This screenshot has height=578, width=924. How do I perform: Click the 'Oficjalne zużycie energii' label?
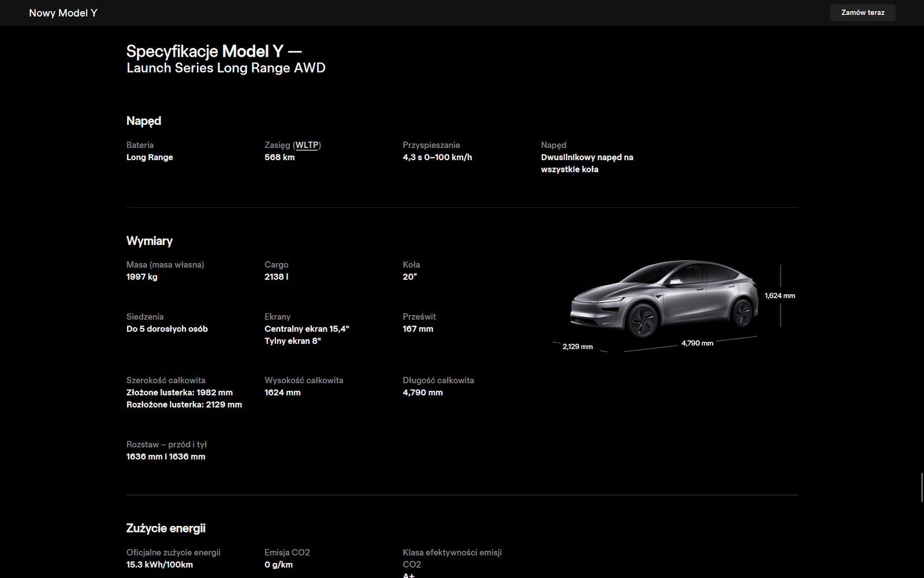173,553
